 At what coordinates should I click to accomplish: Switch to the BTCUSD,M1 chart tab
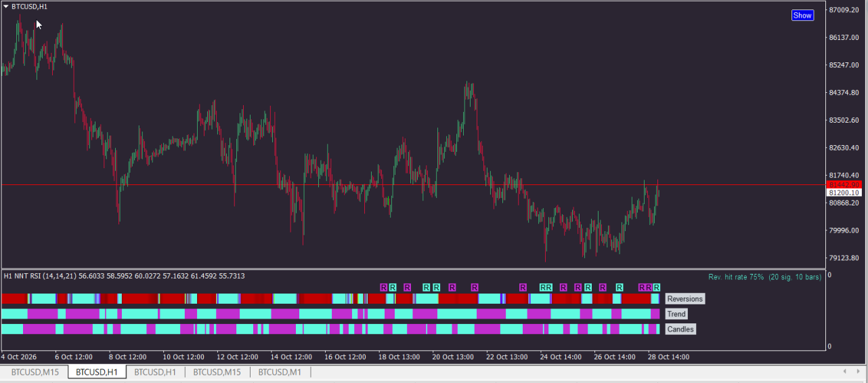point(280,372)
